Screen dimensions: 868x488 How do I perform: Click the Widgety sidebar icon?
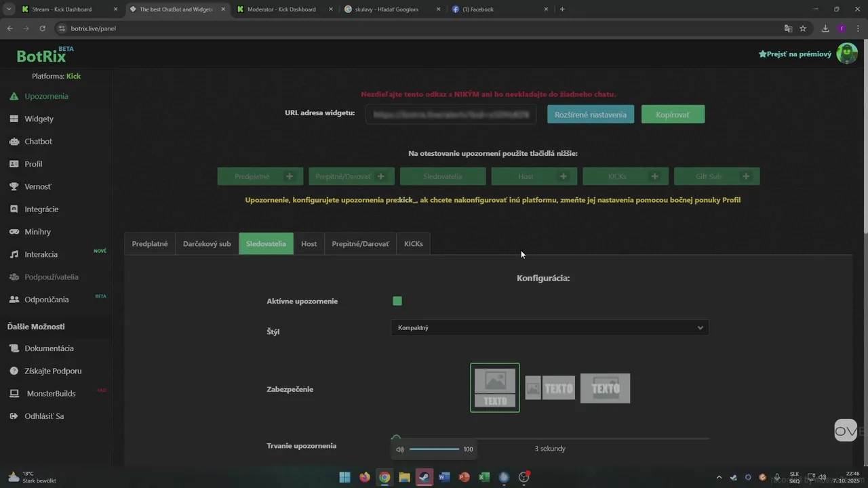point(14,119)
